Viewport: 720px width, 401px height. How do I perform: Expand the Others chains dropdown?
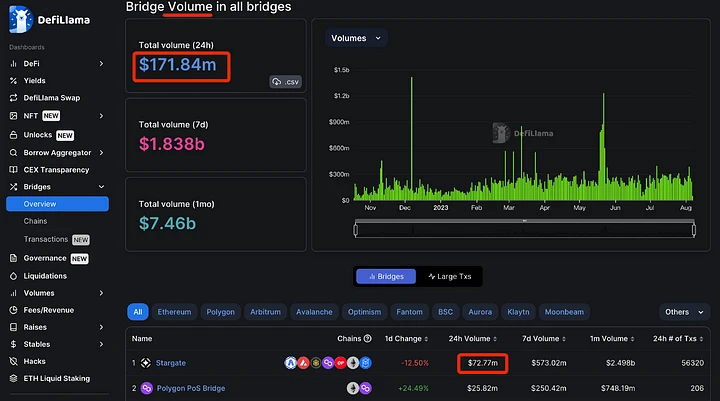[682, 312]
